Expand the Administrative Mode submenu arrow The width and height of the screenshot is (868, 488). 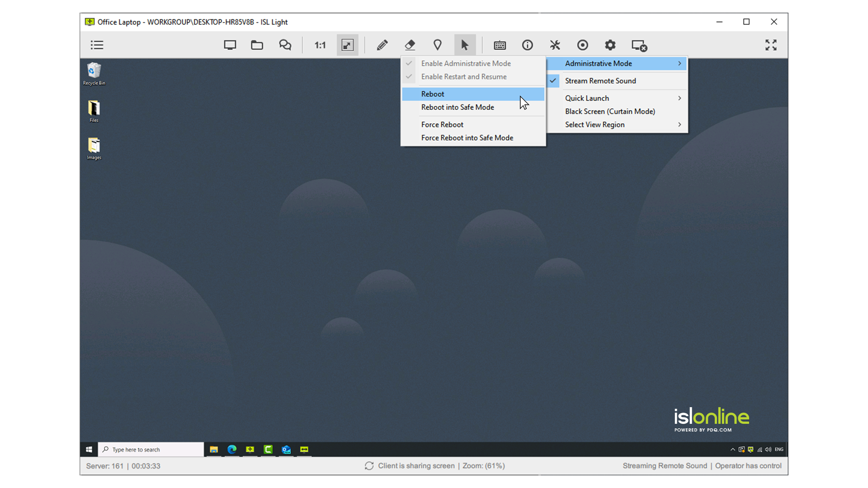pyautogui.click(x=679, y=64)
